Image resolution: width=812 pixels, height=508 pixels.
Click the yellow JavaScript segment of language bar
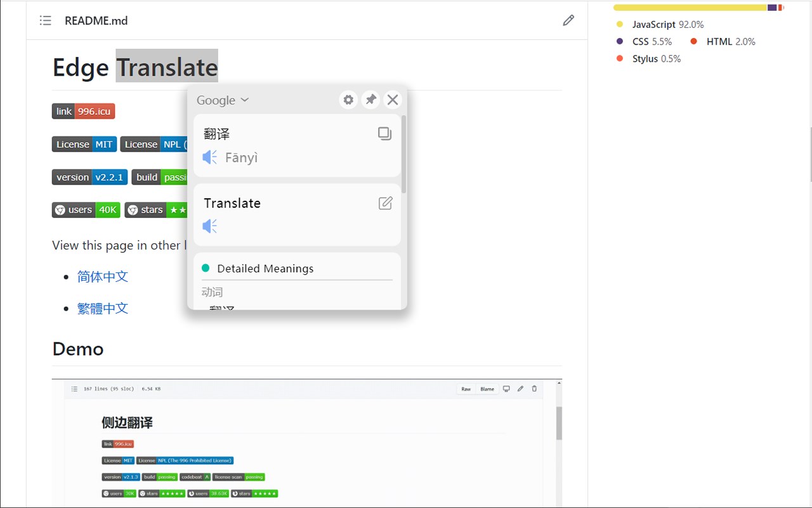pos(690,8)
